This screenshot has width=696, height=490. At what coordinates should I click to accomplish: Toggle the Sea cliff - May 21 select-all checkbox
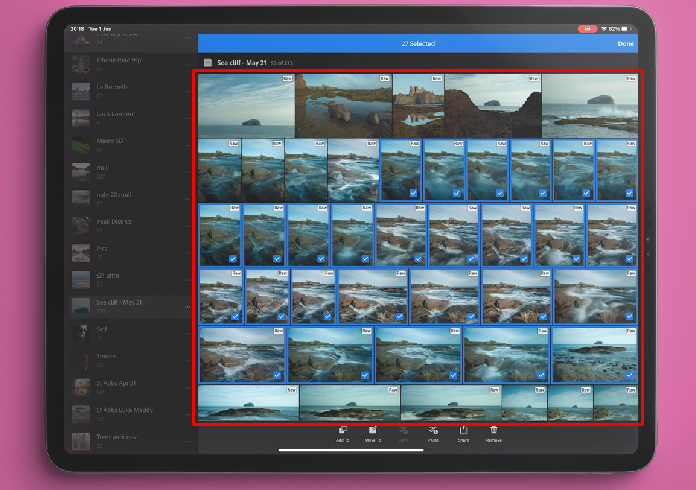[207, 62]
